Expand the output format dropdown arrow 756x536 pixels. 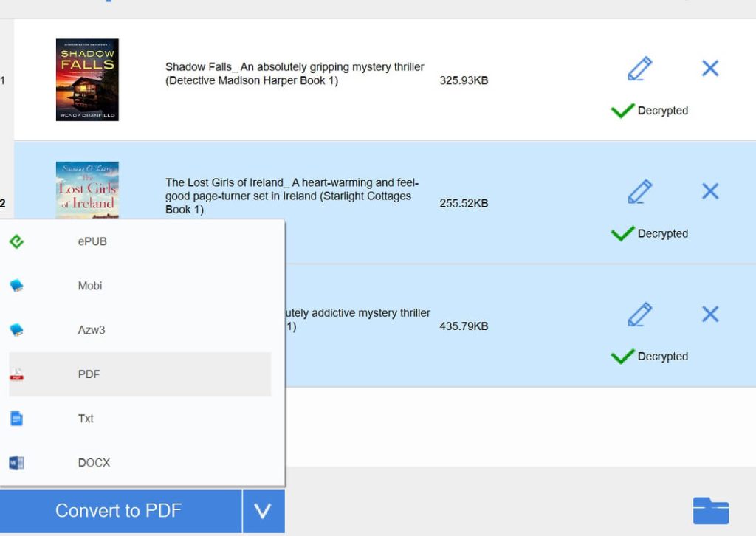point(263,510)
